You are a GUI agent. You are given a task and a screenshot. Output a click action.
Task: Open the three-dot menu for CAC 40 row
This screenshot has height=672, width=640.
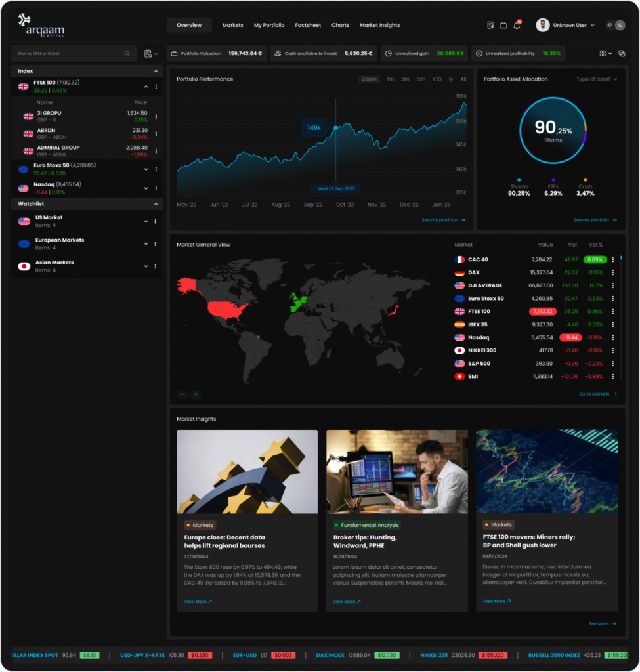[612, 259]
